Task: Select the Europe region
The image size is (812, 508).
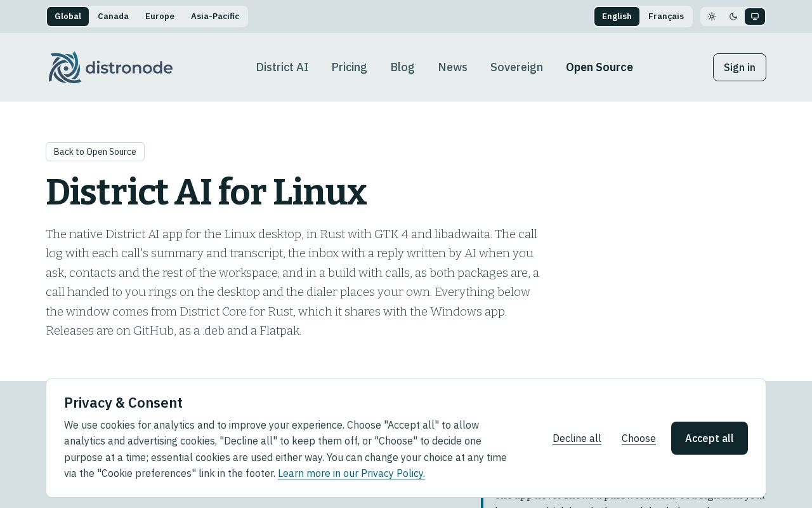Action: point(160,17)
